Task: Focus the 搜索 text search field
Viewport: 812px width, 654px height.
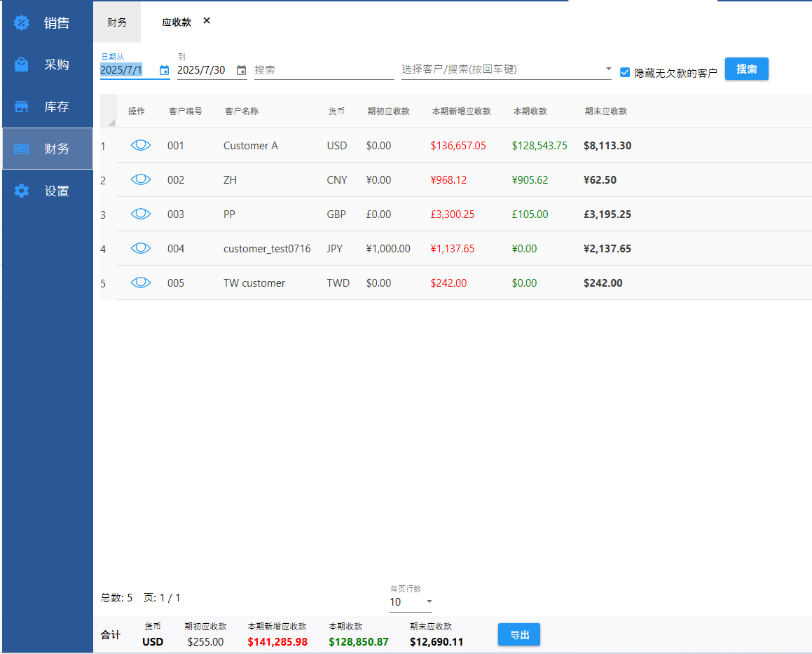Action: click(322, 70)
